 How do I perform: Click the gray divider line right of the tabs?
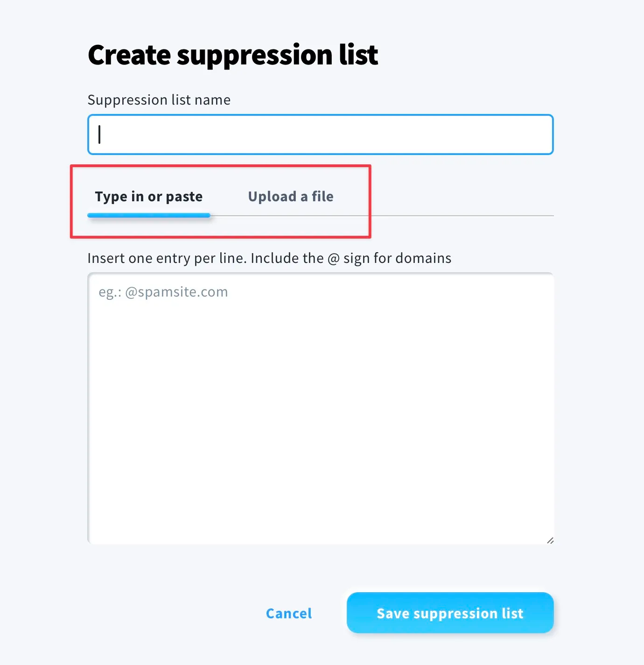pyautogui.click(x=462, y=216)
